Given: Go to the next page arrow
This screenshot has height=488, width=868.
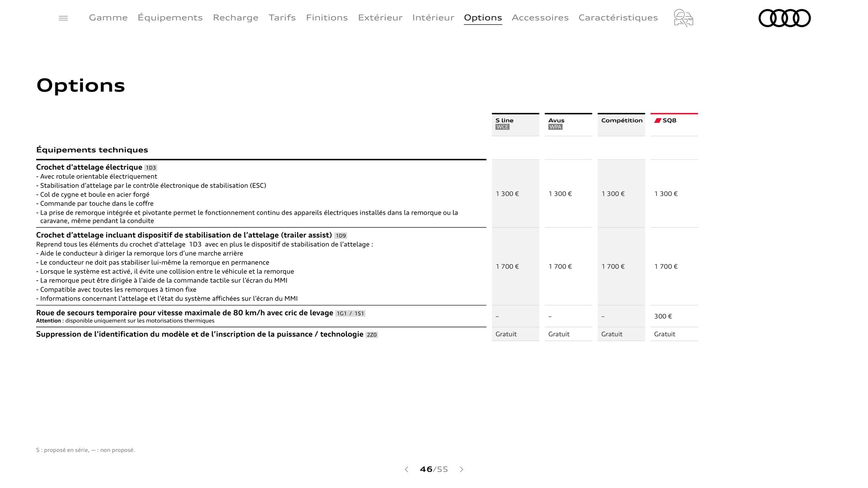Looking at the screenshot, I should click(461, 469).
